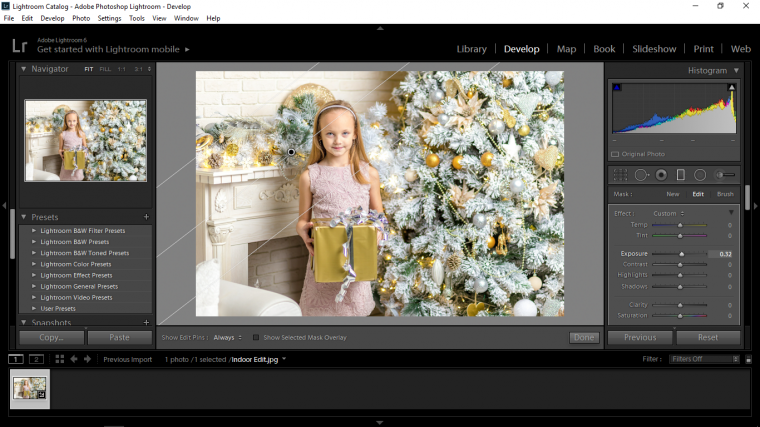Image resolution: width=760 pixels, height=427 pixels.
Task: Enable Show Selected Mask Overlay checkbox
Action: click(256, 337)
